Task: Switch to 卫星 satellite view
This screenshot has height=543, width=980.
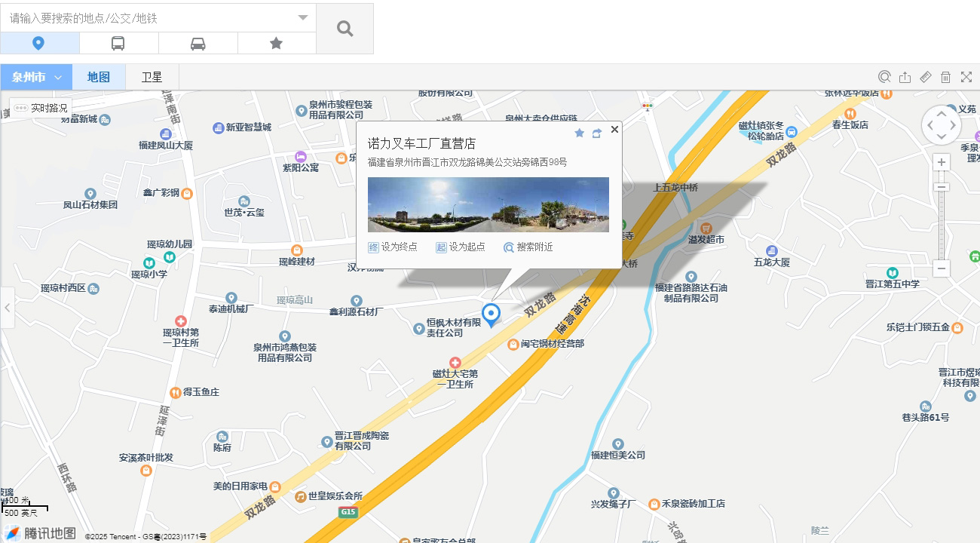Action: coord(152,77)
